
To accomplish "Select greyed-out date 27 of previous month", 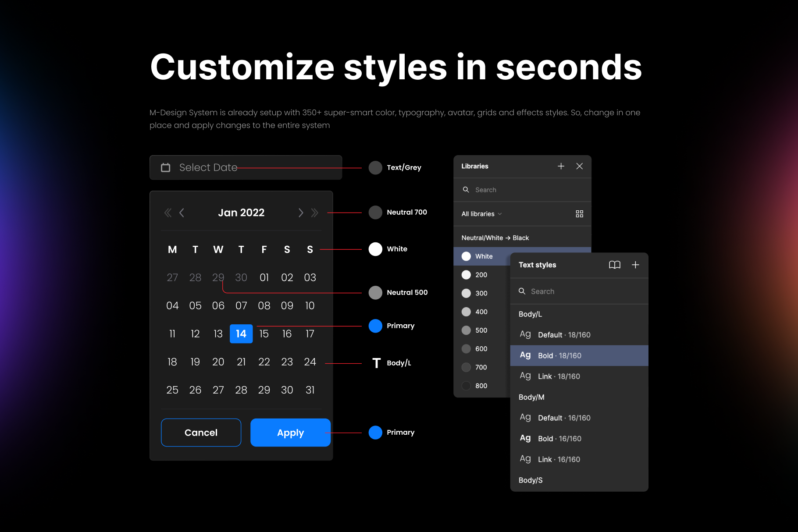I will coord(172,277).
